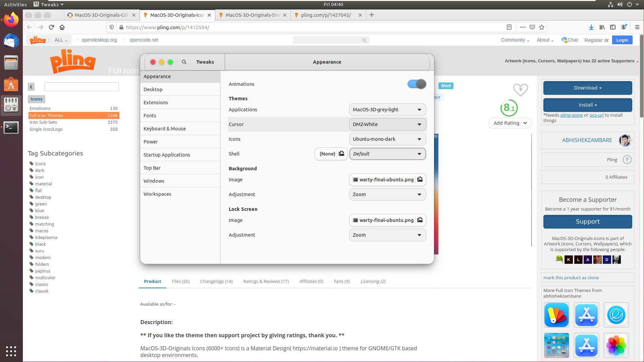Screen dimensions: 644x362
Task: Toggle the Animations switch off
Action: point(417,84)
